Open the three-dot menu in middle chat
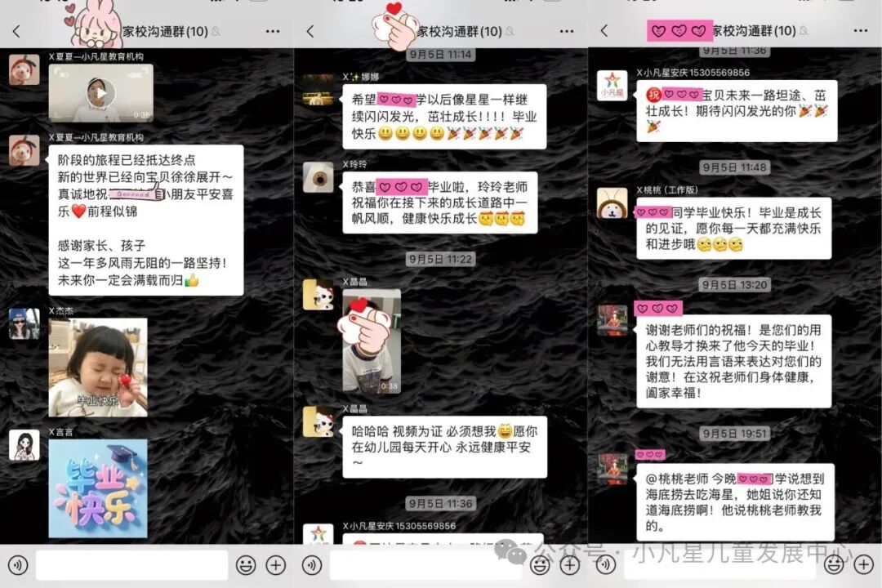 coord(567,31)
